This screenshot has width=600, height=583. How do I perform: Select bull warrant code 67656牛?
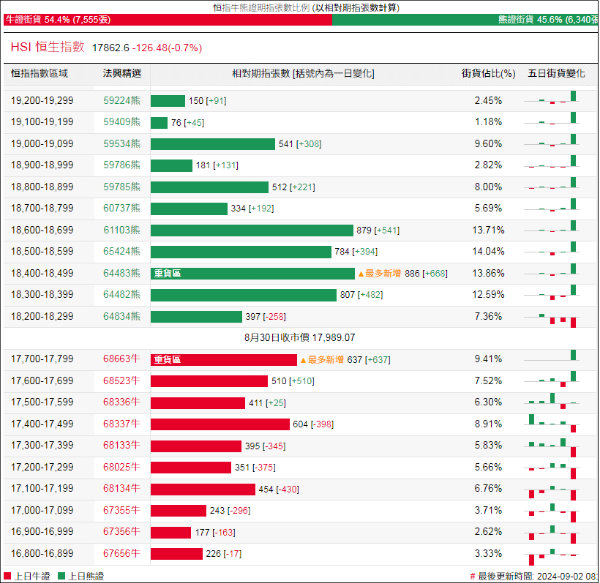point(122,554)
